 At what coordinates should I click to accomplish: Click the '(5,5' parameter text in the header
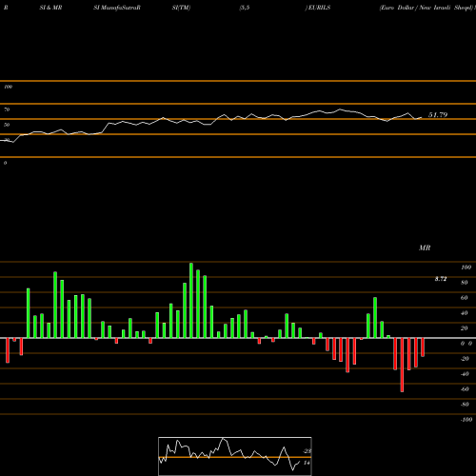245,8
